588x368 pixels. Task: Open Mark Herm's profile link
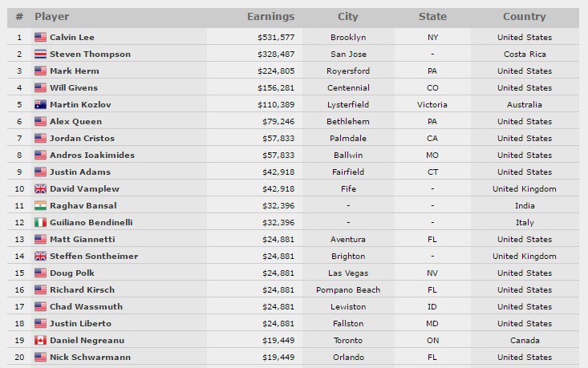click(x=72, y=71)
